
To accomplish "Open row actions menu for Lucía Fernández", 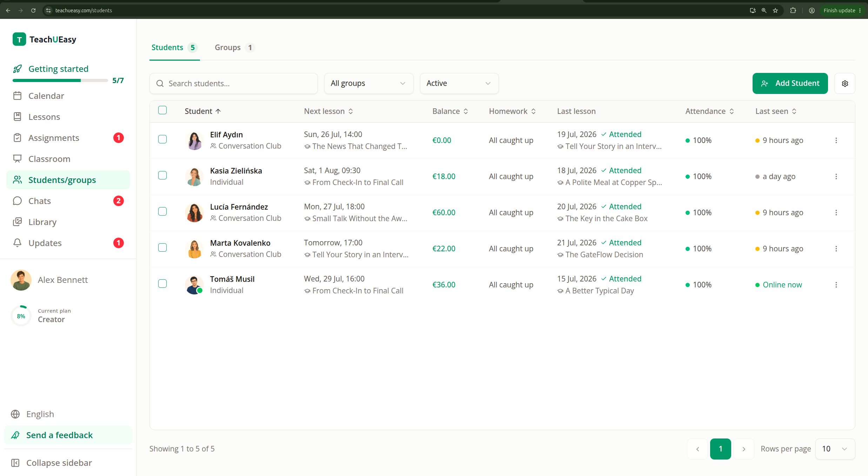I will [x=836, y=212].
